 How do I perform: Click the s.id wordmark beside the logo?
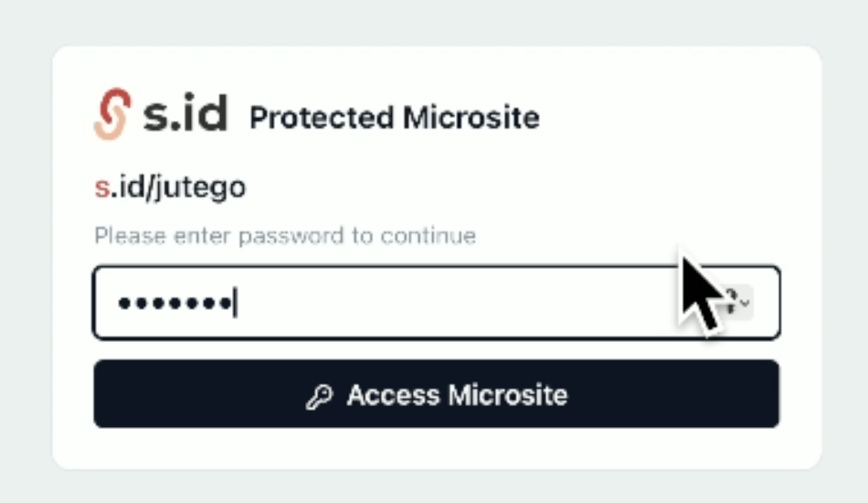click(x=185, y=113)
